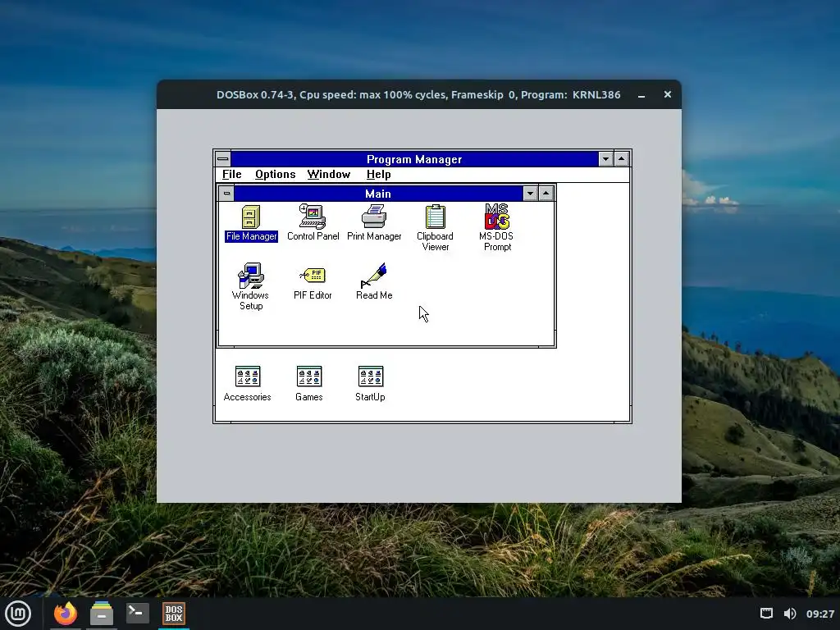The image size is (840, 630).
Task: Minimize Program Manager with down arrow
Action: tap(606, 159)
